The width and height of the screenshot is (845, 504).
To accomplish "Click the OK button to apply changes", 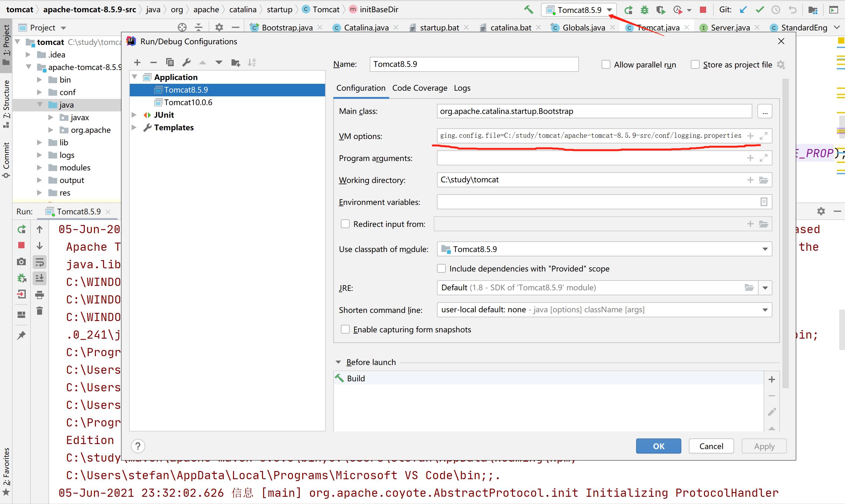I will [x=658, y=446].
